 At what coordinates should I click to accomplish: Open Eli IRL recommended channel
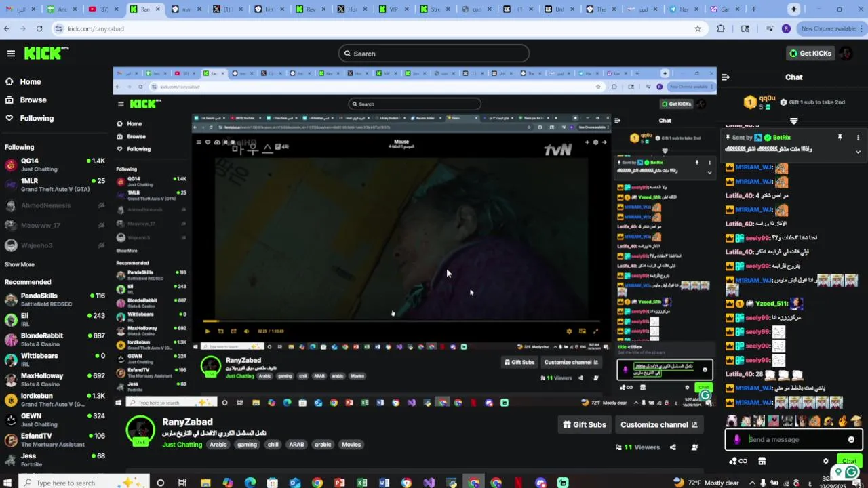click(x=54, y=320)
